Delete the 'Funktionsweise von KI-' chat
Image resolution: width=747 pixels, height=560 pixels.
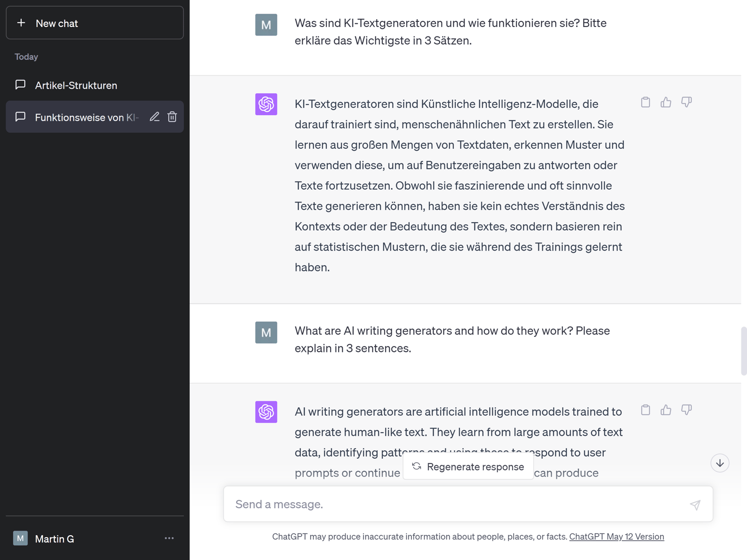point(172,117)
